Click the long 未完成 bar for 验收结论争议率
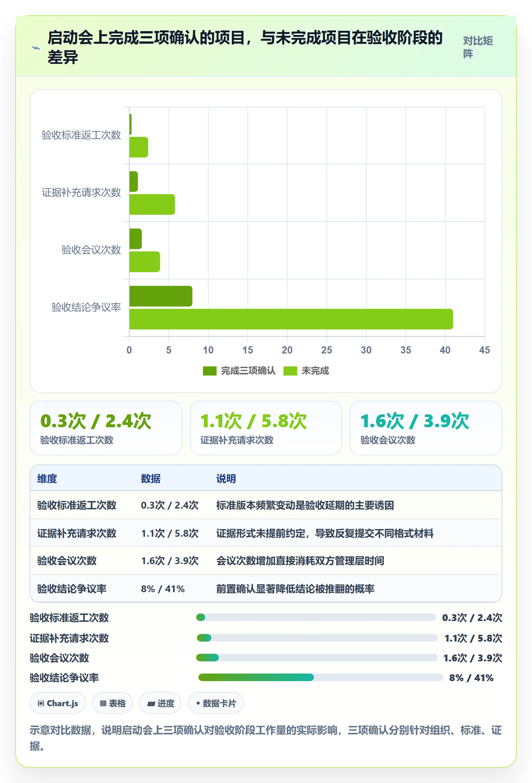The image size is (532, 783). pyautogui.click(x=291, y=319)
